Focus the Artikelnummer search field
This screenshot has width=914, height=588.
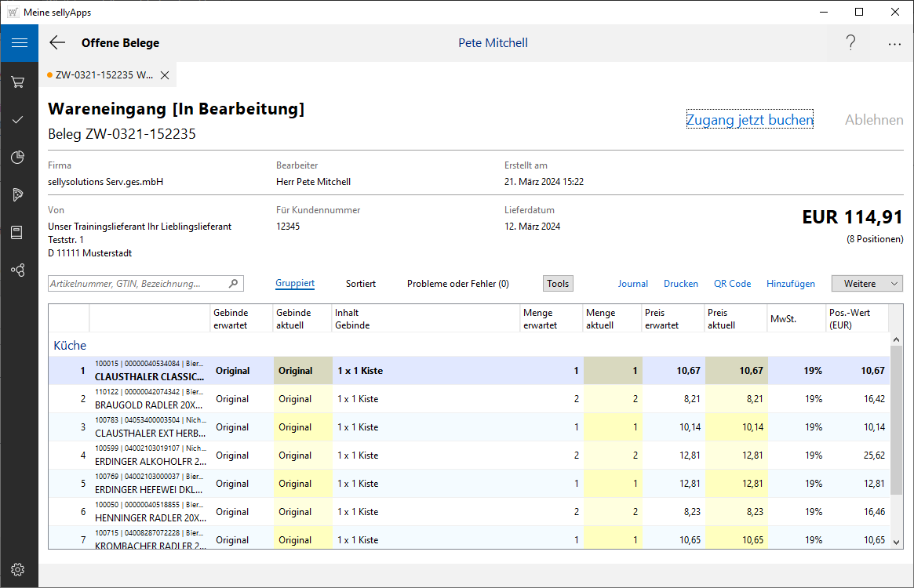tap(137, 284)
